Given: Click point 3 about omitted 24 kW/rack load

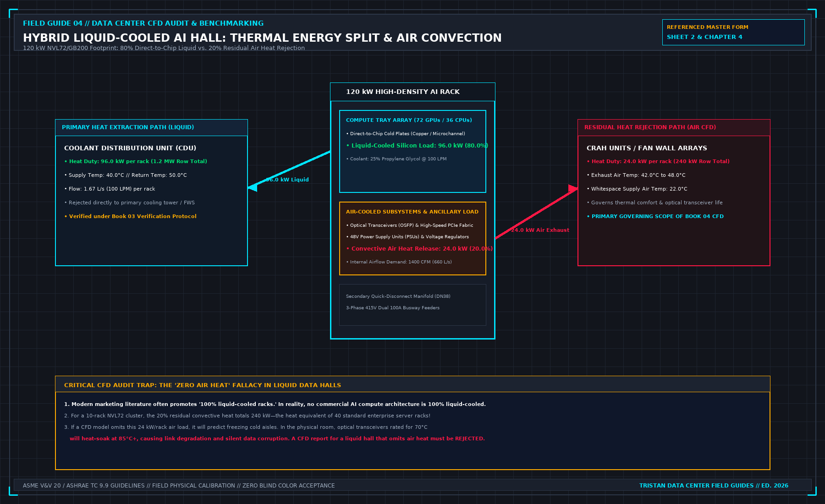Looking at the screenshot, I should click(x=246, y=427).
